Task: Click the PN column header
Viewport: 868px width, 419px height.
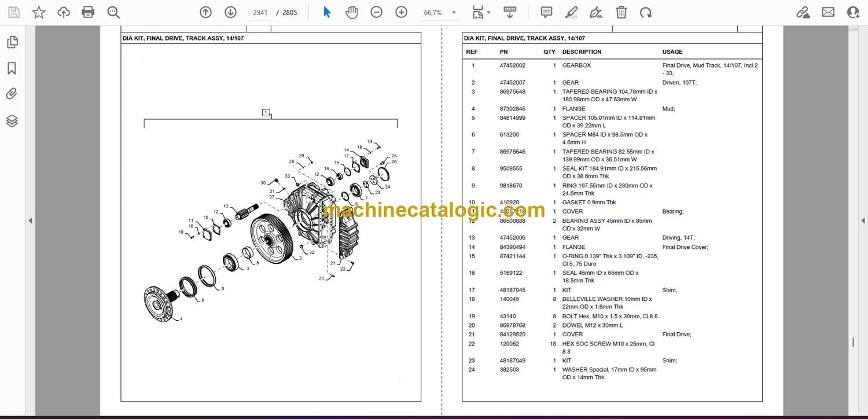Action: tap(504, 52)
